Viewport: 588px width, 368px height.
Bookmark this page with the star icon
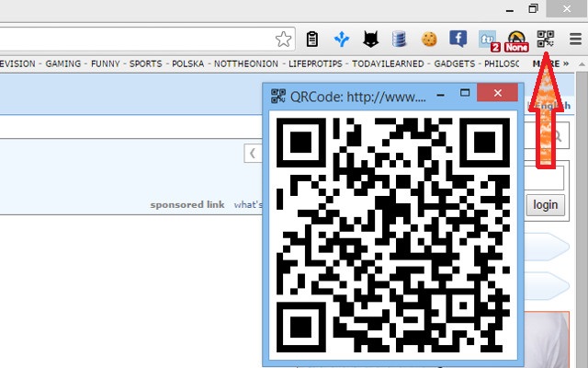(x=283, y=39)
